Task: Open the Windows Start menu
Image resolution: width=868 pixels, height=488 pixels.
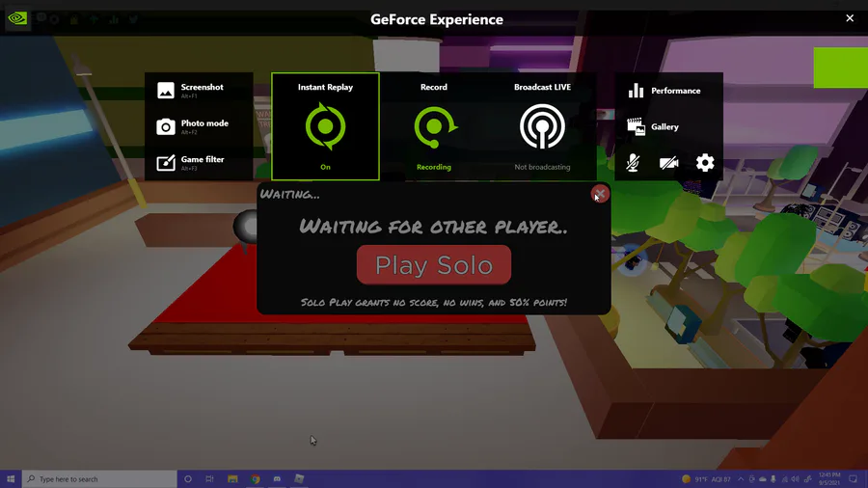Action: (11, 479)
